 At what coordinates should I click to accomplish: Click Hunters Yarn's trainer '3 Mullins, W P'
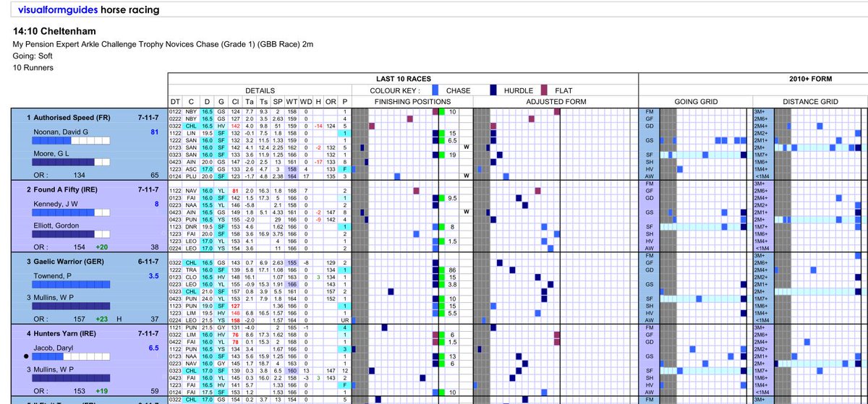pos(51,371)
